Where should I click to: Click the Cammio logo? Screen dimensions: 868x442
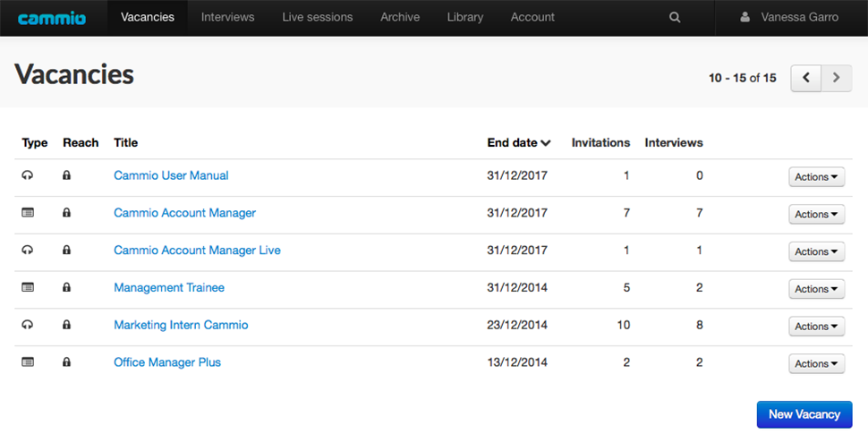pyautogui.click(x=52, y=18)
